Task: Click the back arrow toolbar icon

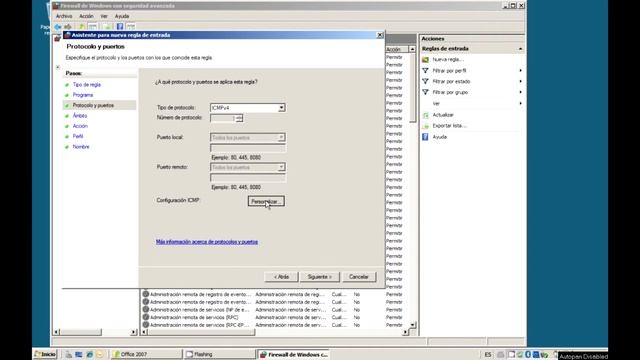Action: (58, 27)
